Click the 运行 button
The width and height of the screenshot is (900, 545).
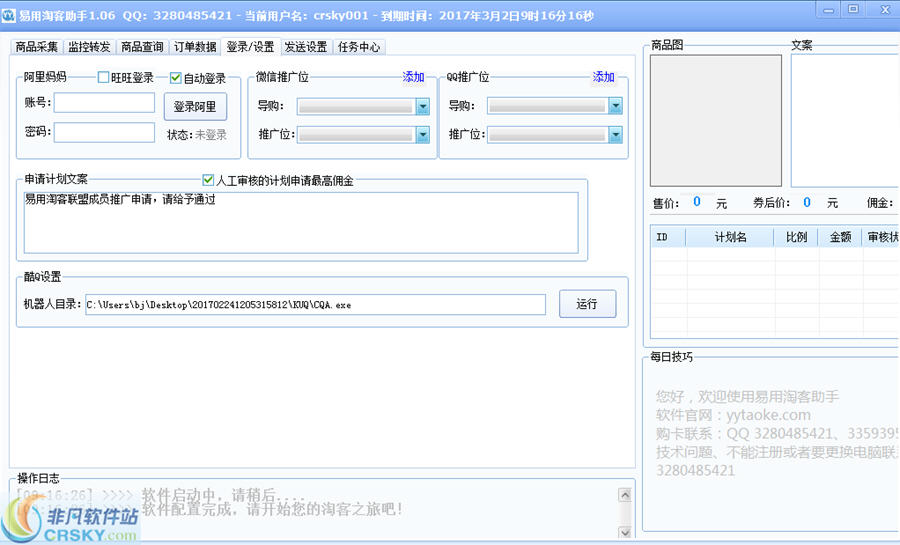point(587,304)
